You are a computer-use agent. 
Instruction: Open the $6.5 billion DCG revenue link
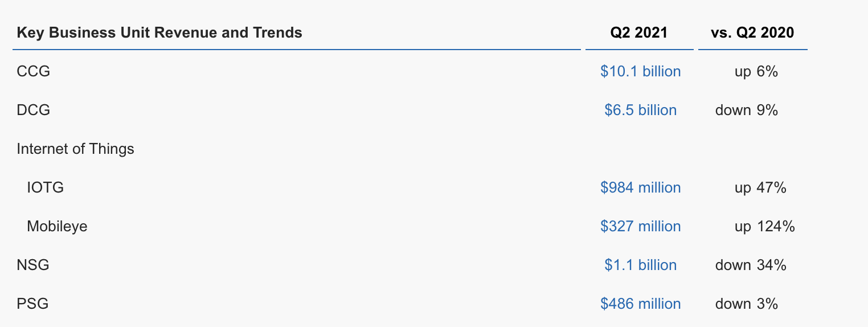click(x=640, y=110)
